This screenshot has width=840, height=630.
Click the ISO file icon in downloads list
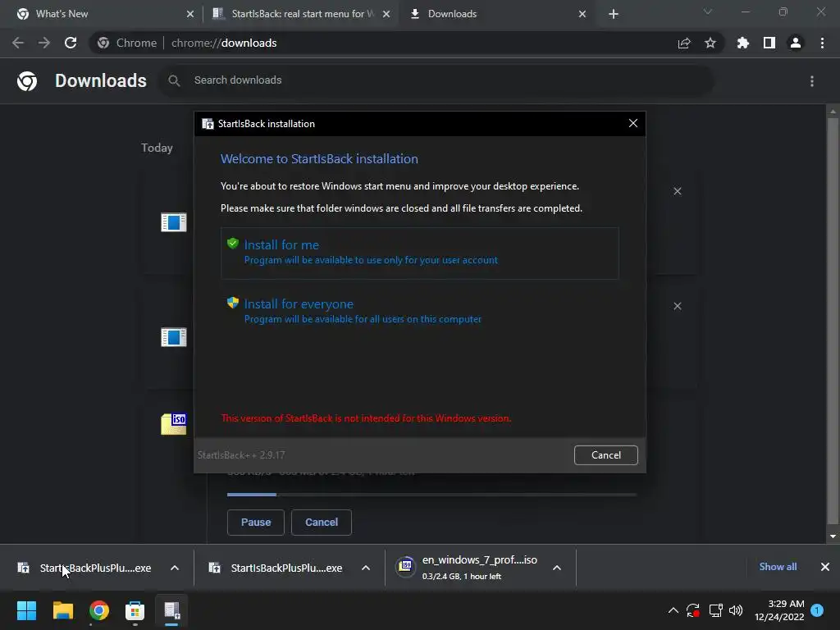tap(174, 424)
